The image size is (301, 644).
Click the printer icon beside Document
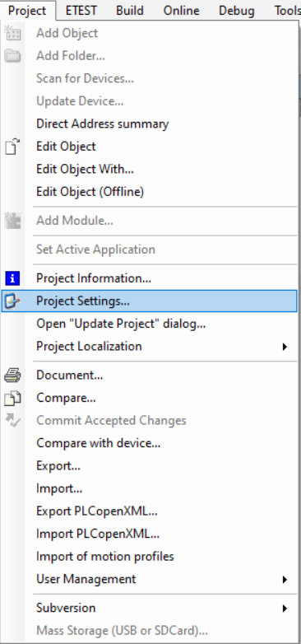(x=12, y=375)
